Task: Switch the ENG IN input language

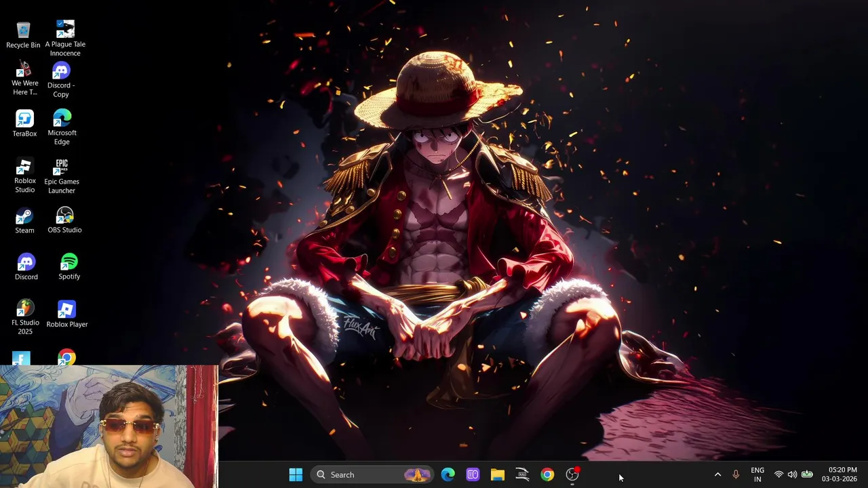Action: tap(757, 474)
